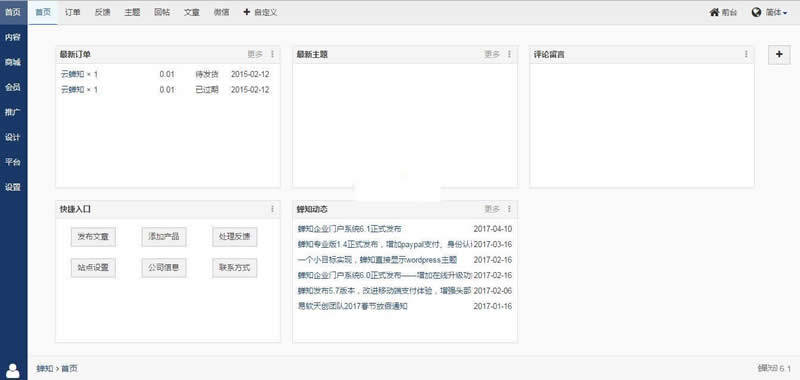Switch to the 首页 top tab
800x380 pixels.
pyautogui.click(x=43, y=12)
